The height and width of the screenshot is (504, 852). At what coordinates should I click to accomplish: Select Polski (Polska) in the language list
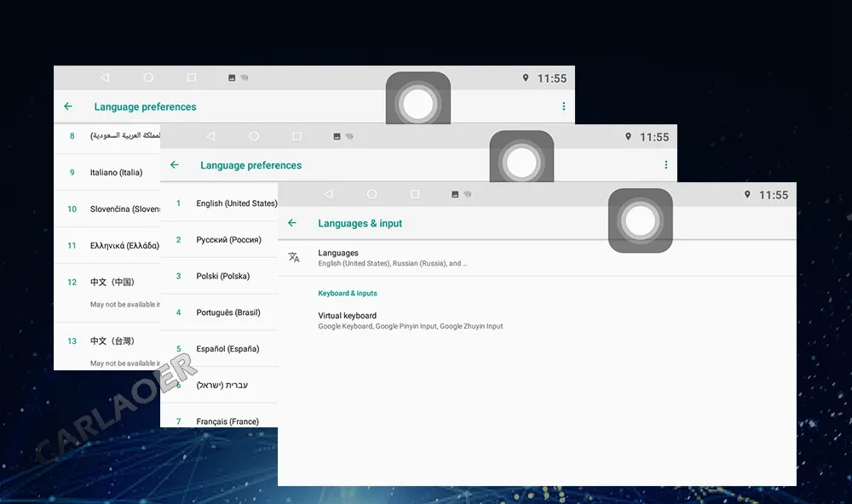pyautogui.click(x=219, y=276)
